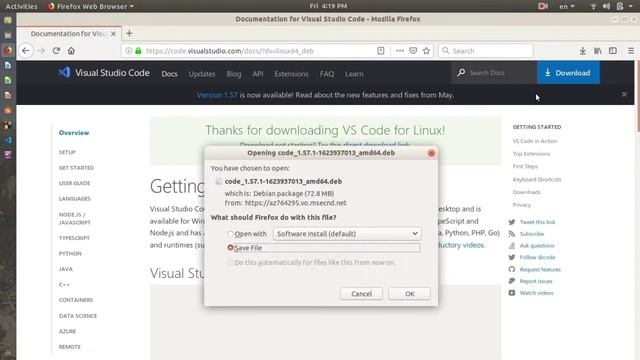Dismiss the version announcement banner
The width and height of the screenshot is (640, 360).
coord(624,94)
